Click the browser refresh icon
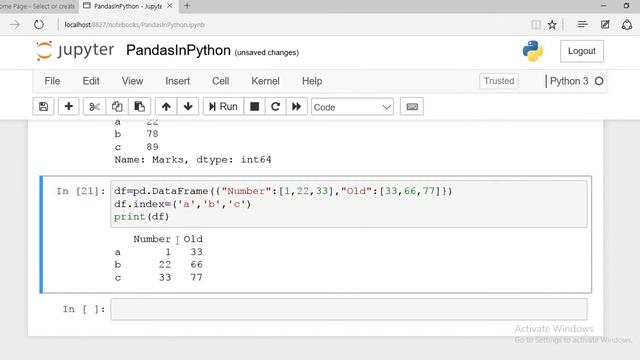 [39, 25]
